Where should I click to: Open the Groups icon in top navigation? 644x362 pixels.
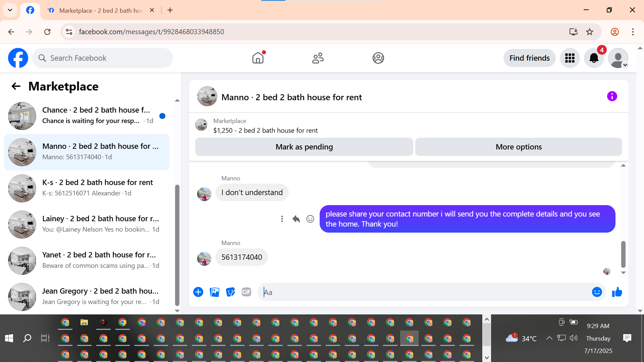click(x=378, y=58)
